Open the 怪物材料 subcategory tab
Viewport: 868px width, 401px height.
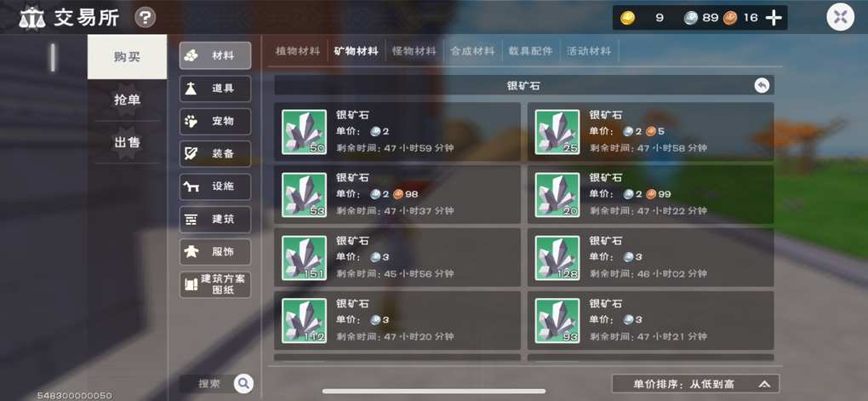pos(414,51)
